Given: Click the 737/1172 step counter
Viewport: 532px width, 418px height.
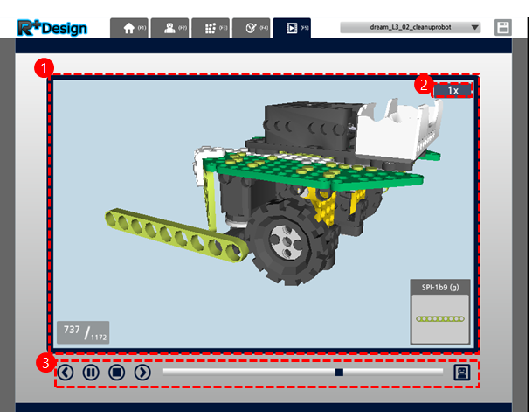Looking at the screenshot, I should (83, 332).
